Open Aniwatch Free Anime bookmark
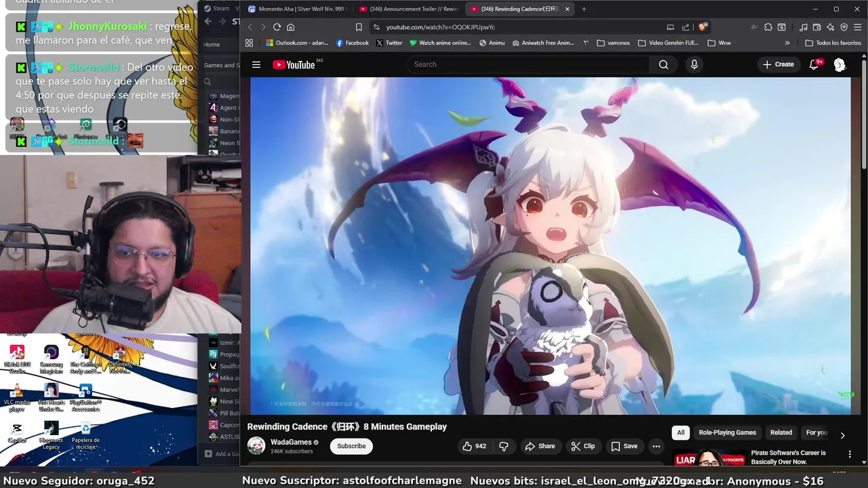868x488 pixels. coord(543,43)
